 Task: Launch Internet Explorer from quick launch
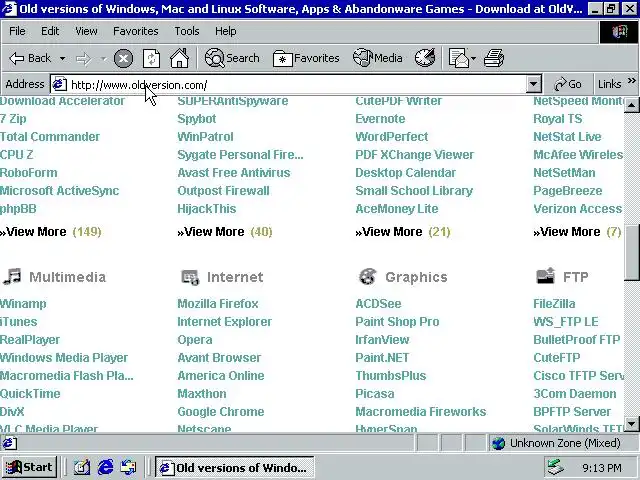pyautogui.click(x=106, y=467)
